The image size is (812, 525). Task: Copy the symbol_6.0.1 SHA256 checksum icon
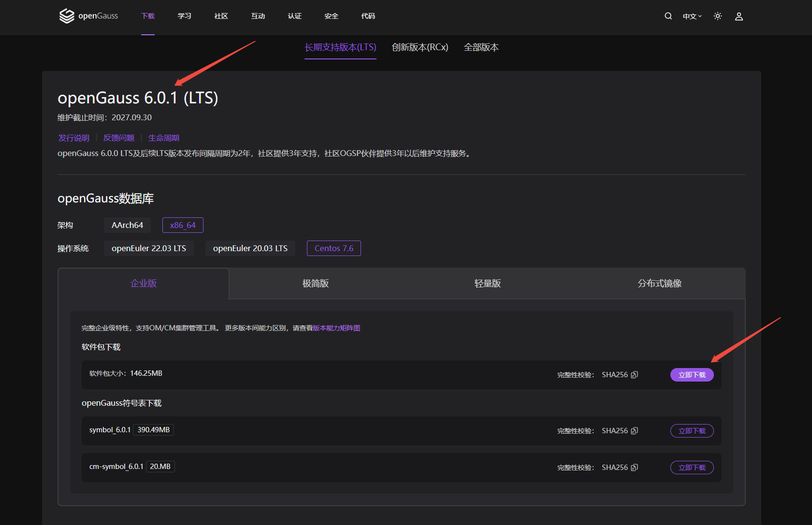pos(634,430)
